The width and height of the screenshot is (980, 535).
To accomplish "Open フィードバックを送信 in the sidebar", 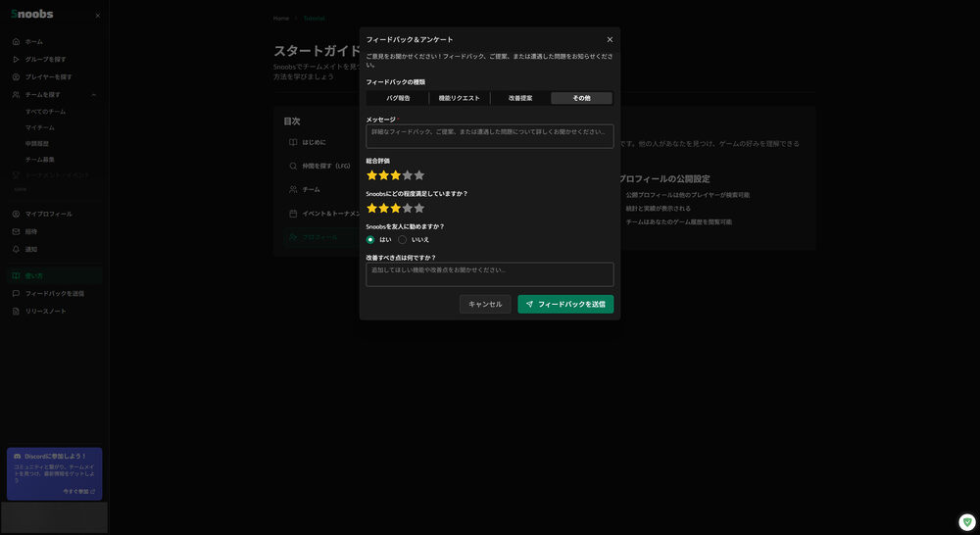I will (x=54, y=293).
